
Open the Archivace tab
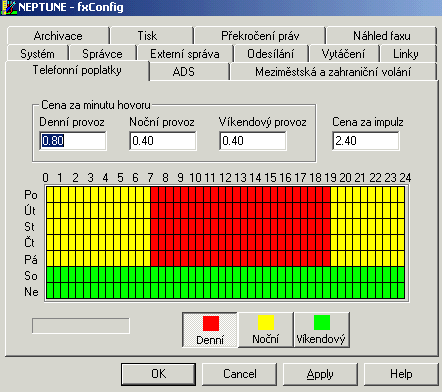tap(58, 36)
